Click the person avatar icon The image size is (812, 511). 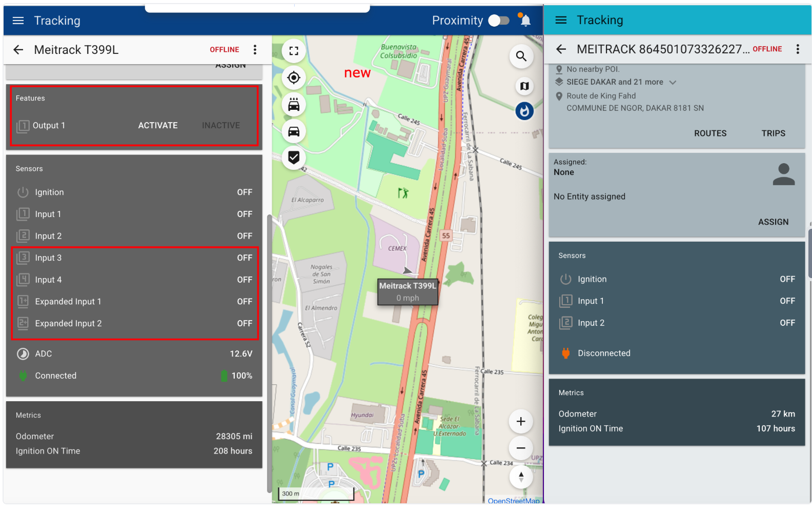coord(784,174)
